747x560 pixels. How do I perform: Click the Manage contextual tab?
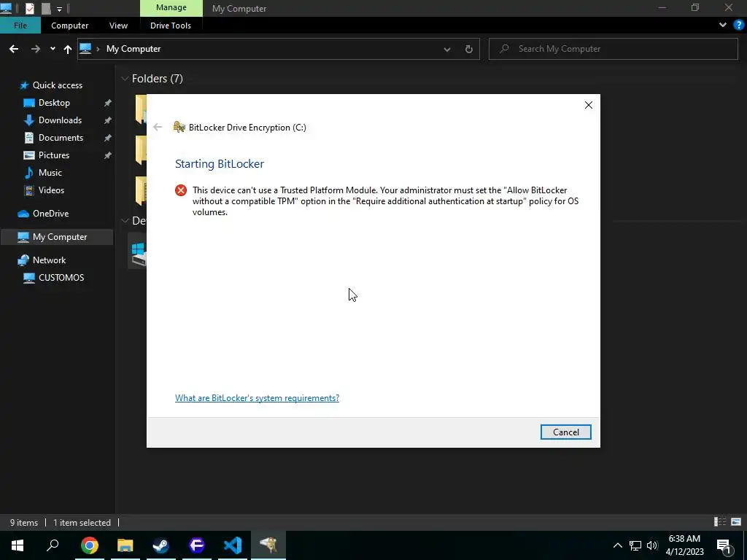[x=171, y=7]
